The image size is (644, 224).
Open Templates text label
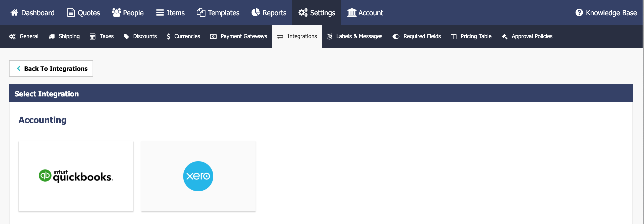pos(224,13)
